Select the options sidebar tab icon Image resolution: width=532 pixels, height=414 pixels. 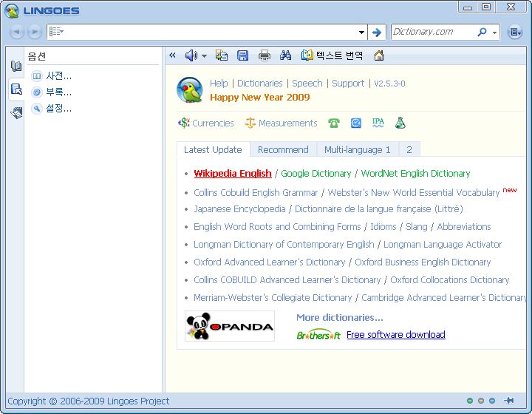point(16,89)
